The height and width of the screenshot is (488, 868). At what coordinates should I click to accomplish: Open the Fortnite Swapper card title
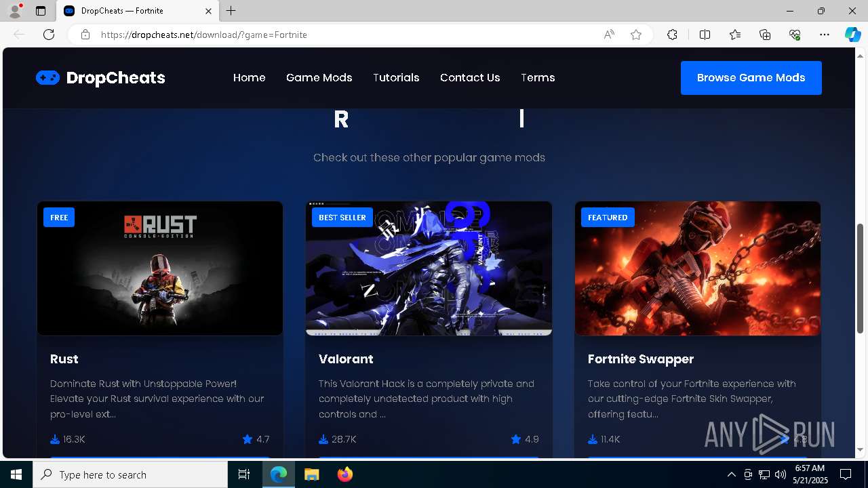coord(641,359)
